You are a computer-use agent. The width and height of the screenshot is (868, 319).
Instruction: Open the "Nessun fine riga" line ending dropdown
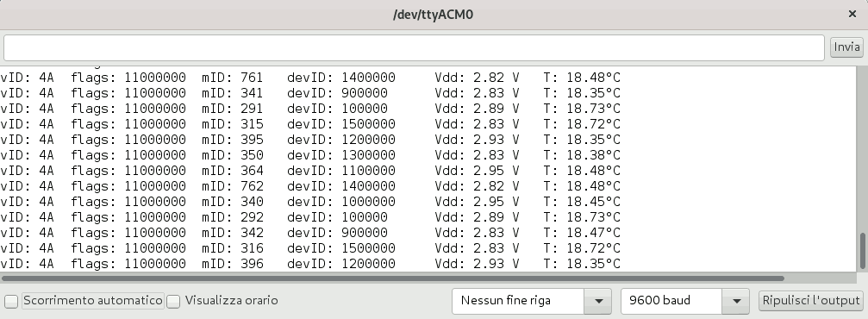pyautogui.click(x=532, y=301)
